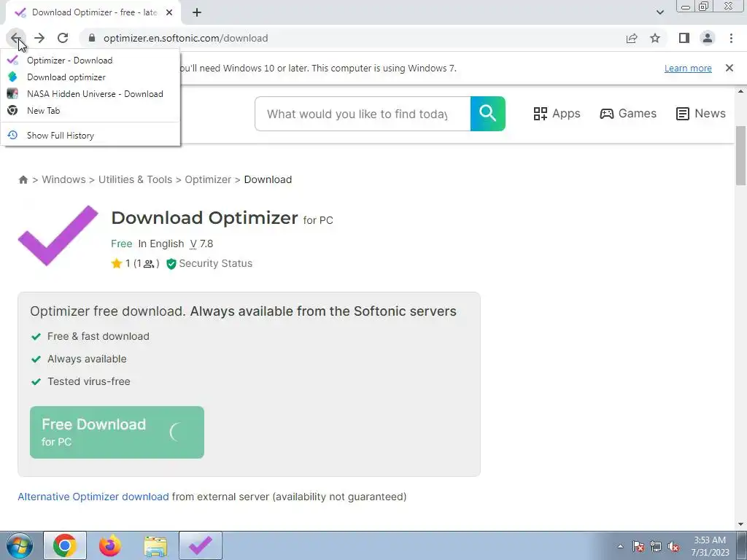Click the new tab plus button
Viewport: 747px width, 560px height.
pos(197,12)
